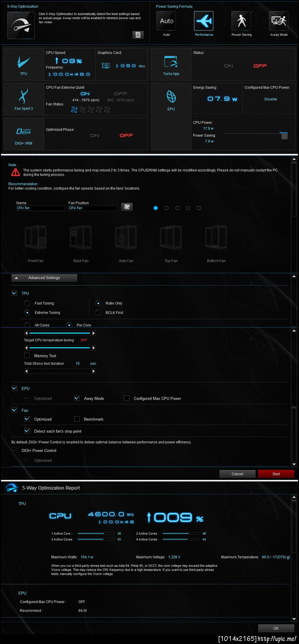Image resolution: width=299 pixels, height=644 pixels.
Task: Adjust the Total Stress test duration slider
Action: (60, 371)
